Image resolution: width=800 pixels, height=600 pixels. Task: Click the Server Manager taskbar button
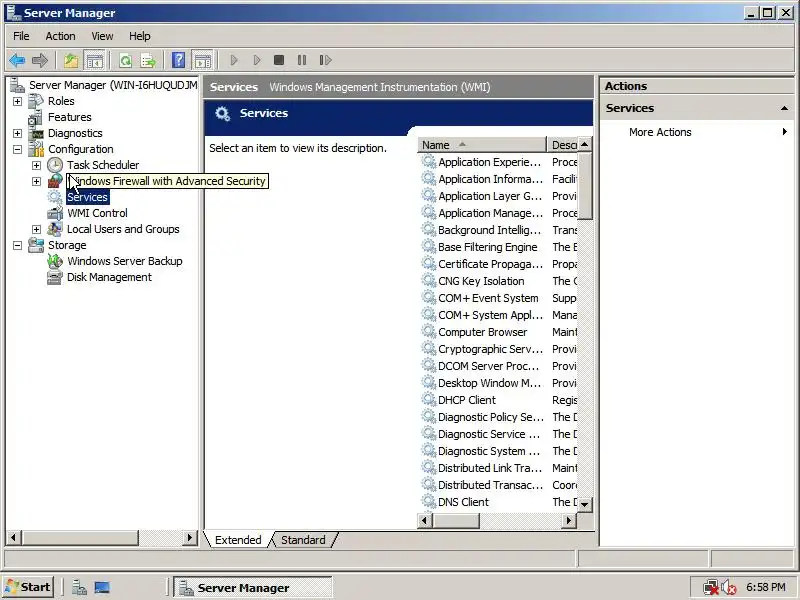[253, 588]
